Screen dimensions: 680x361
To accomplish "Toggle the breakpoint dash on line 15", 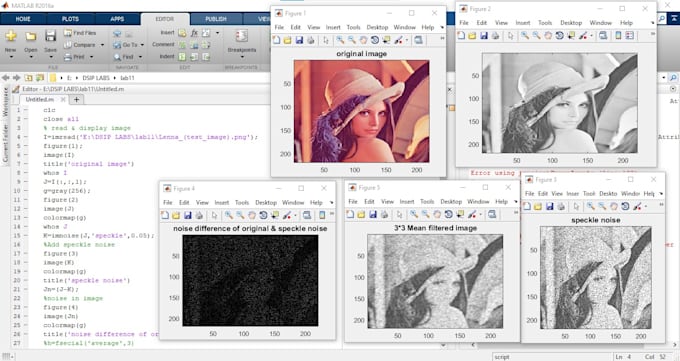I will pyautogui.click(x=26, y=236).
